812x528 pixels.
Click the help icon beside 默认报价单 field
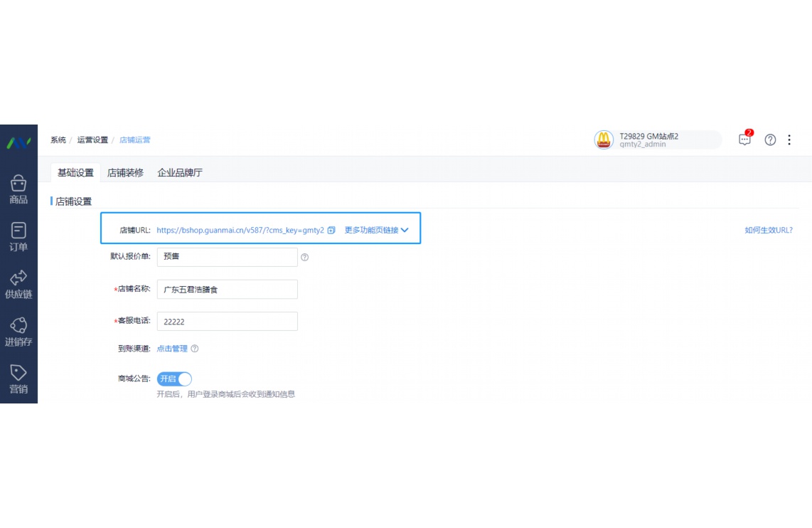(x=306, y=257)
